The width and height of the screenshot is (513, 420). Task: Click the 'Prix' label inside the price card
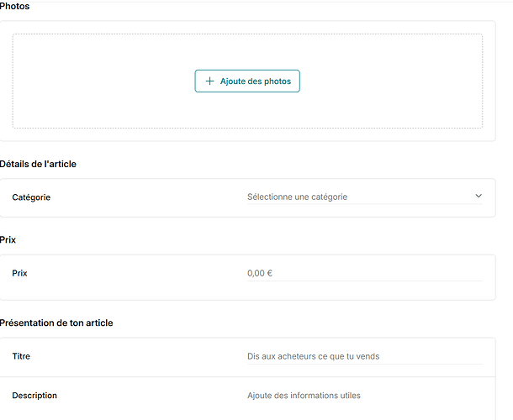tap(19, 273)
